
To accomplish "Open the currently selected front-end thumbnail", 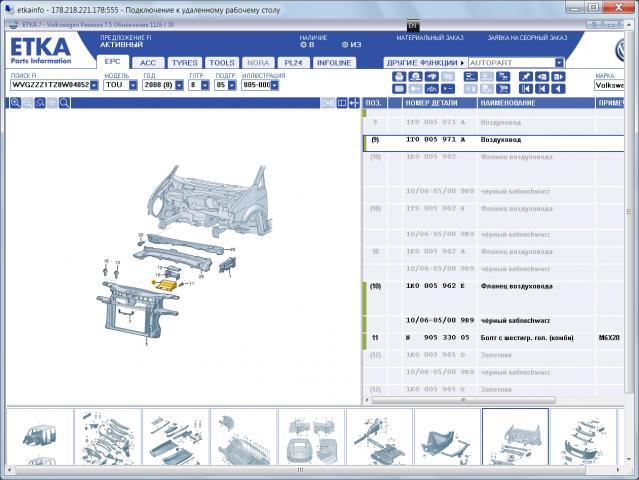I will (x=515, y=437).
